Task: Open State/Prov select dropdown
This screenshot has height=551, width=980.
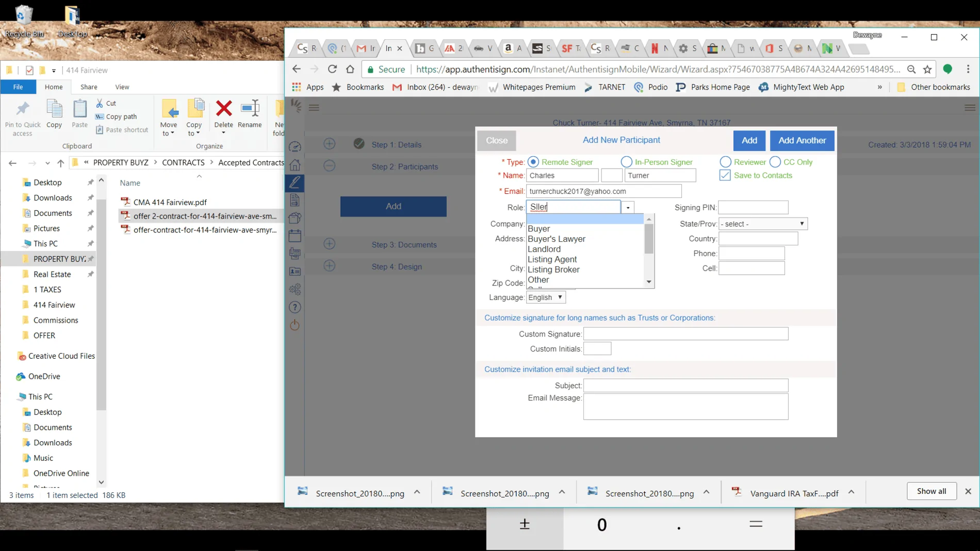Action: [763, 224]
